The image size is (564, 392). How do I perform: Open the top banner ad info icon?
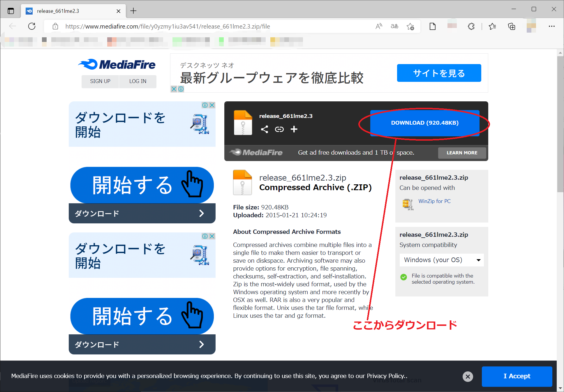tap(181, 89)
